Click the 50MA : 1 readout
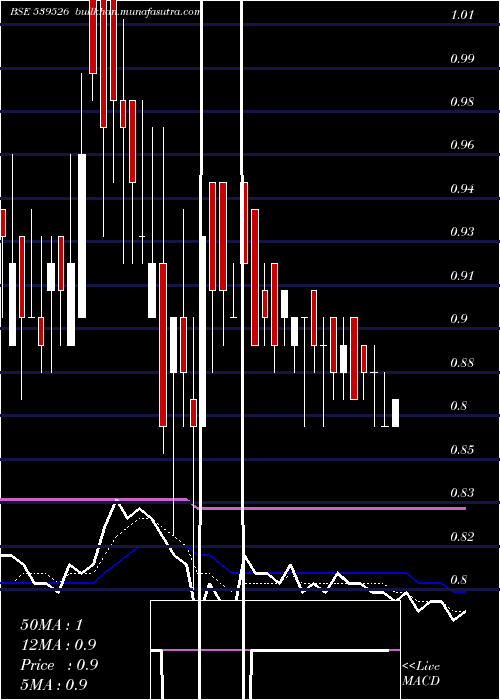The height and width of the screenshot is (700, 500). point(52,625)
